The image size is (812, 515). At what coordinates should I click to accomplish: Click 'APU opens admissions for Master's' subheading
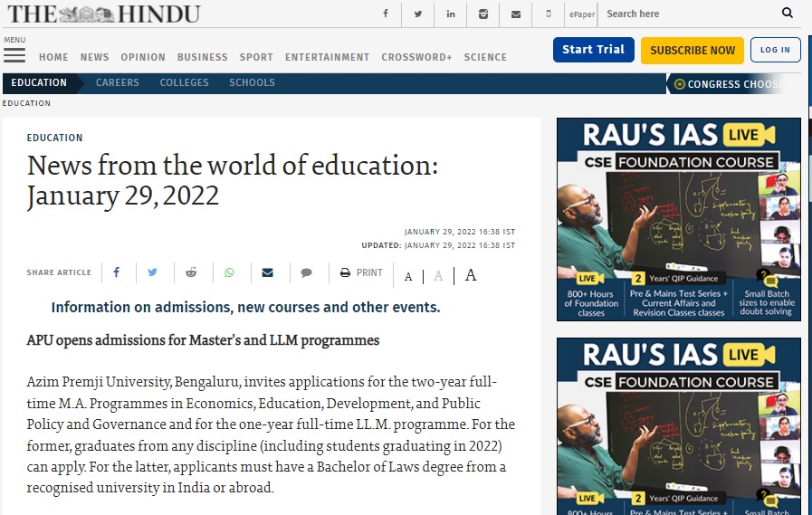click(x=203, y=340)
